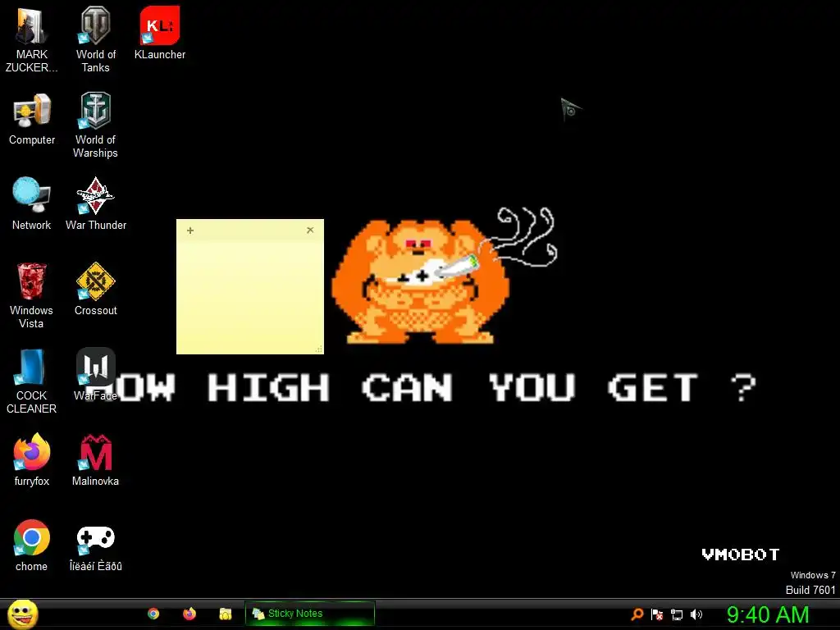Click the 9:40 AM taskbar clock
Screen dimensions: 840x630
click(768, 614)
